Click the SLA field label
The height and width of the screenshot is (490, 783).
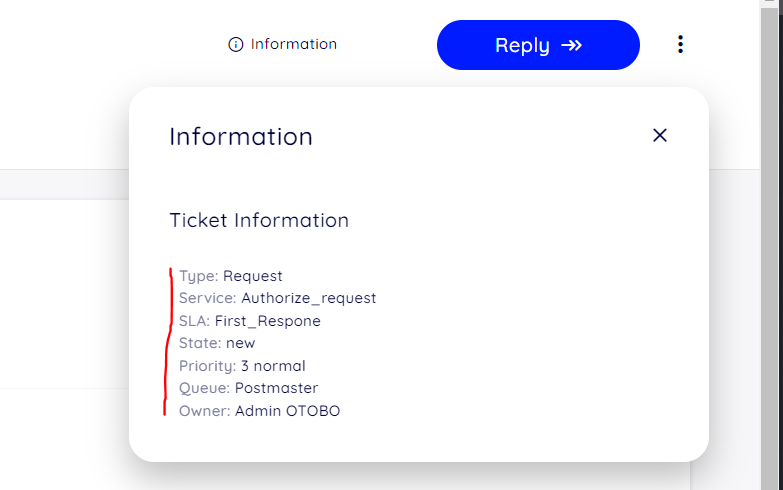click(195, 321)
